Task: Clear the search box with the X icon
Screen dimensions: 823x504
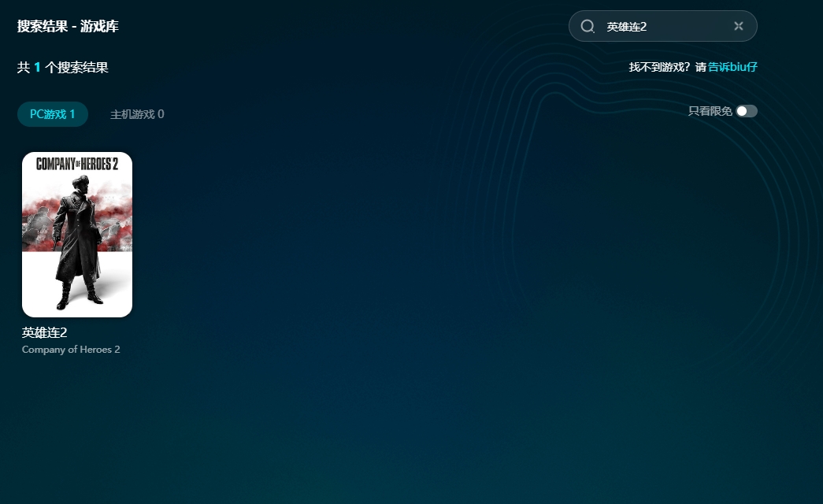Action: tap(739, 26)
